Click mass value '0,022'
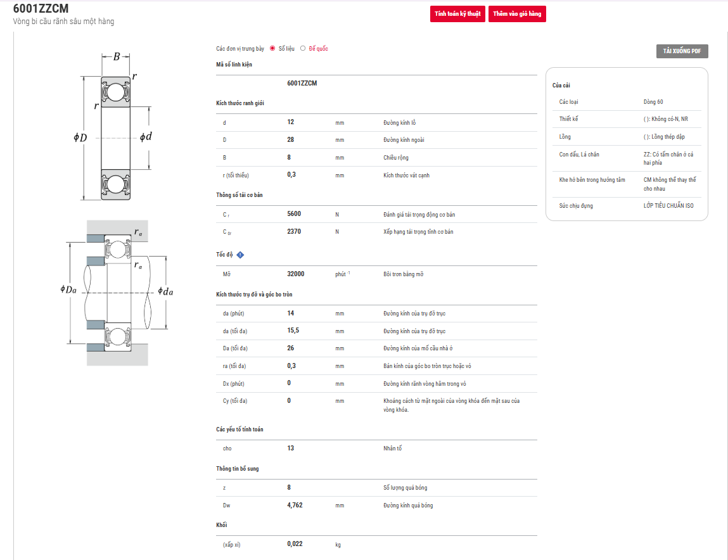Screen dimensions: 728x560 point(295,544)
